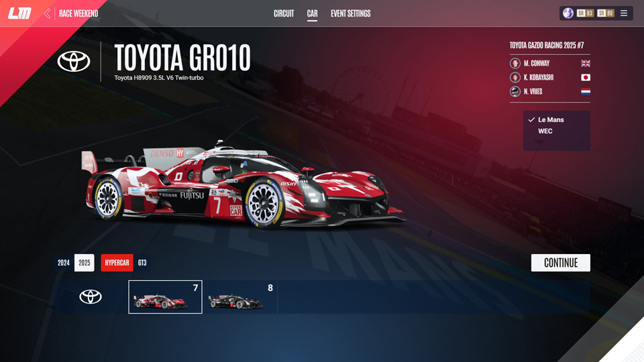This screenshot has width=644, height=362.
Task: Select the 2025 season toggle
Action: pyautogui.click(x=85, y=263)
